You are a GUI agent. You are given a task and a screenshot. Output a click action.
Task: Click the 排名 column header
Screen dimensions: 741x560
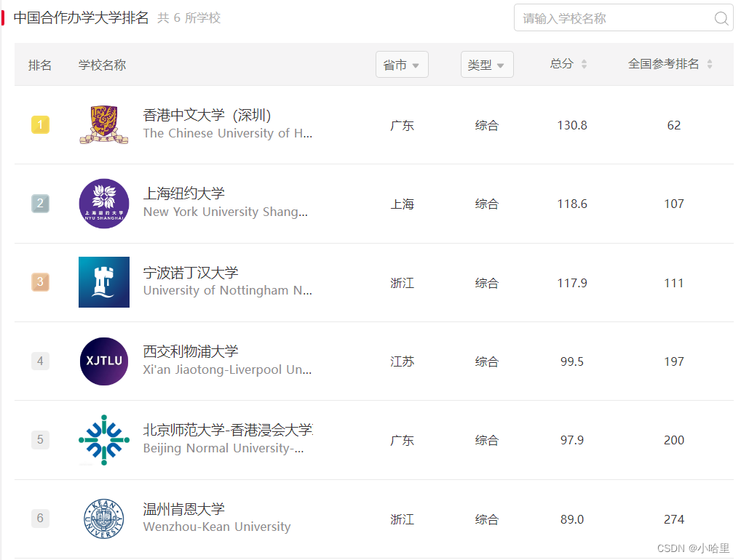[x=40, y=65]
